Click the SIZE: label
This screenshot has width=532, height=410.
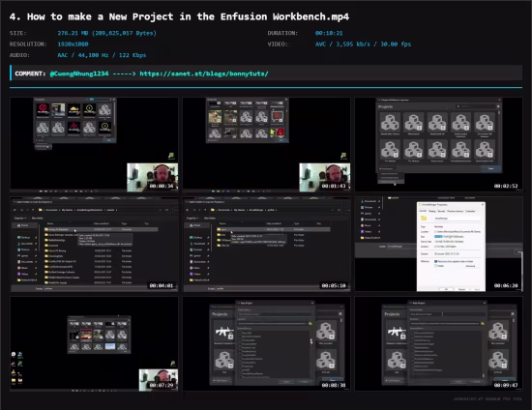click(x=18, y=33)
